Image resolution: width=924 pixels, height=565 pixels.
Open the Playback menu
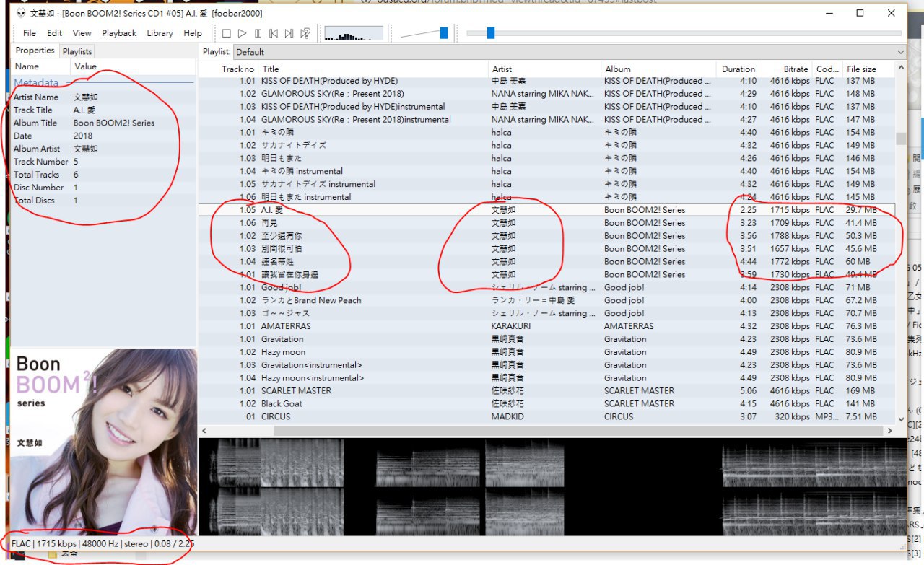(119, 33)
